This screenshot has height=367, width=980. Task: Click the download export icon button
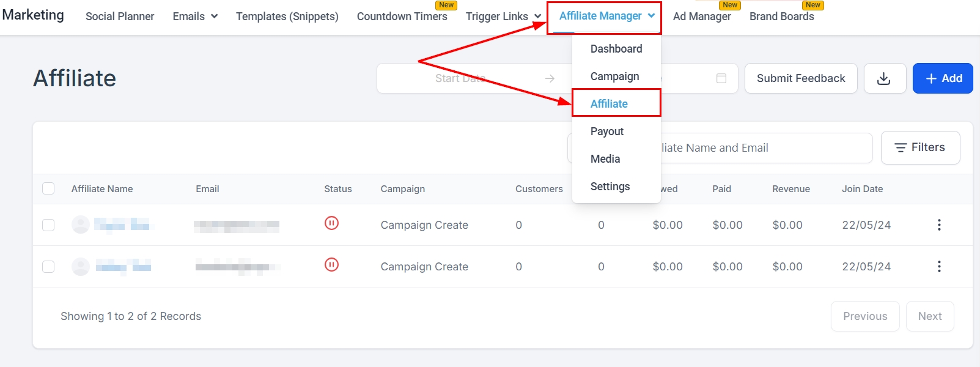884,78
